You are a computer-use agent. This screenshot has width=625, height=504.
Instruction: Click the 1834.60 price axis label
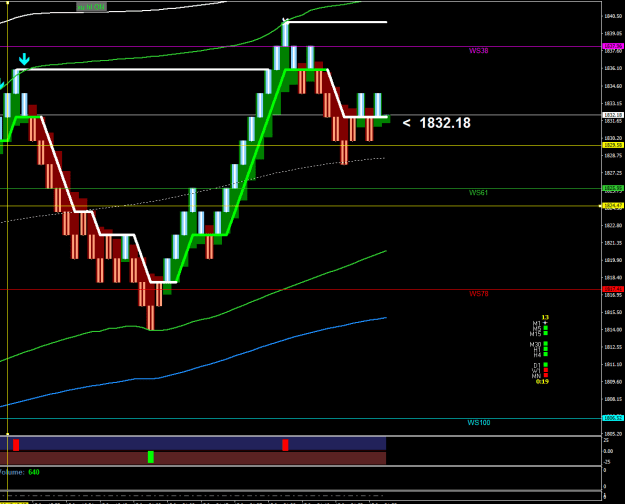pyautogui.click(x=613, y=86)
